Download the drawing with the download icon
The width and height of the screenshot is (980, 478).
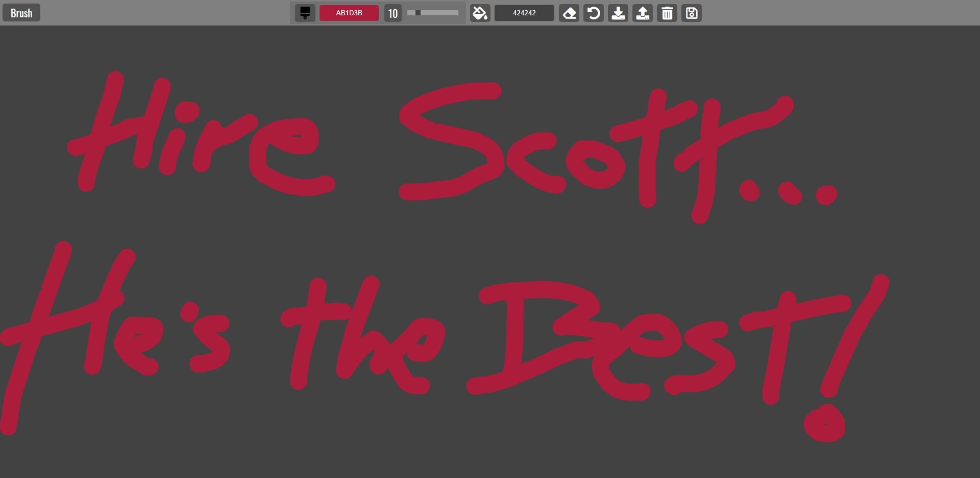[618, 13]
